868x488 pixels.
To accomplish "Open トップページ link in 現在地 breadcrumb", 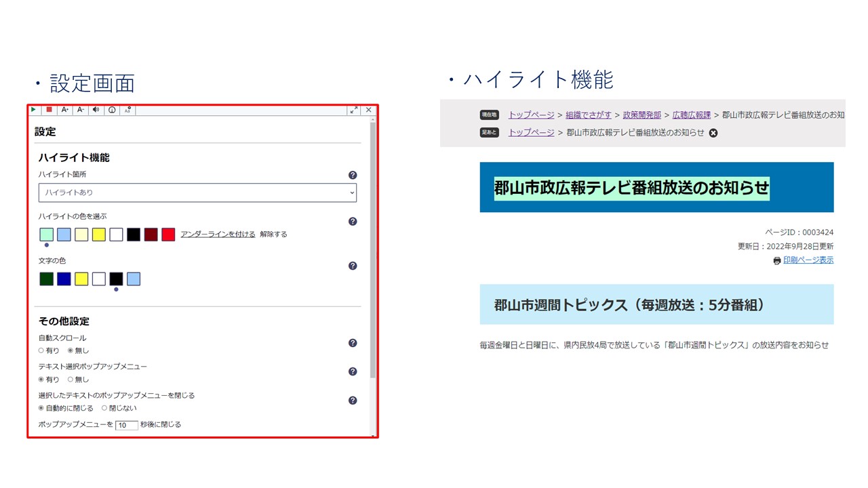I will (x=532, y=115).
